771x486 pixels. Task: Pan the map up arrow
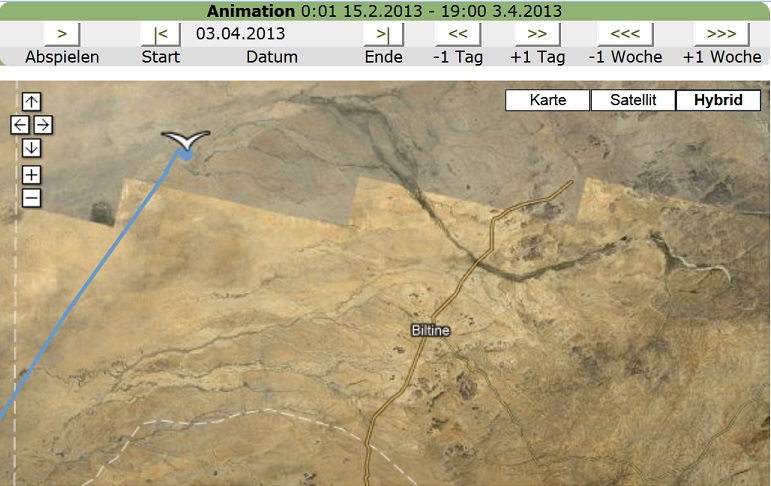[x=31, y=101]
